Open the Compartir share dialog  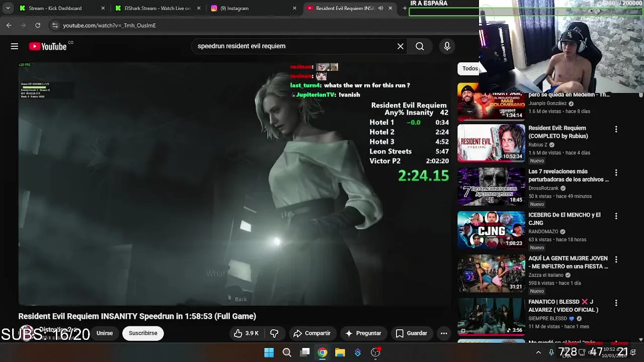coord(312,333)
